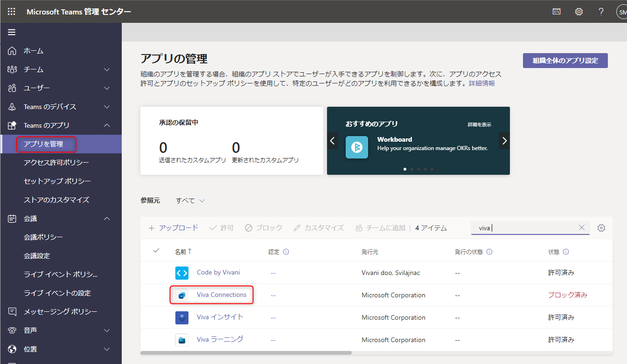
Task: Clear the viva search with X
Action: 582,227
